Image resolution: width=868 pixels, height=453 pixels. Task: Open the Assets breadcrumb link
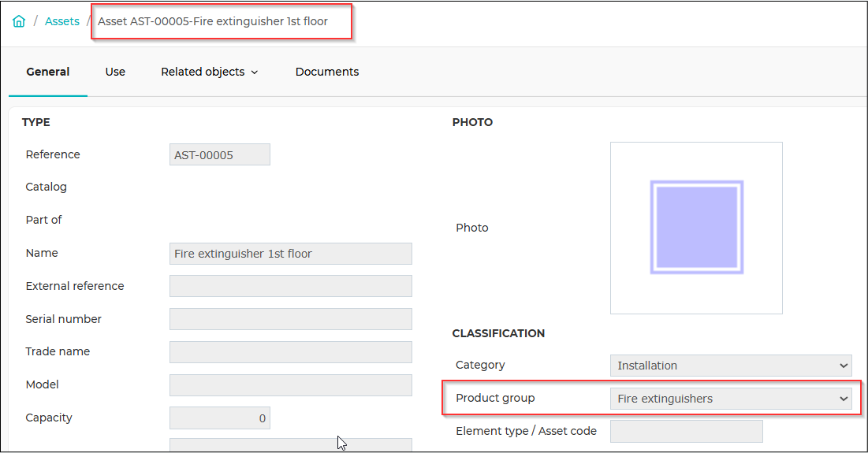point(62,21)
